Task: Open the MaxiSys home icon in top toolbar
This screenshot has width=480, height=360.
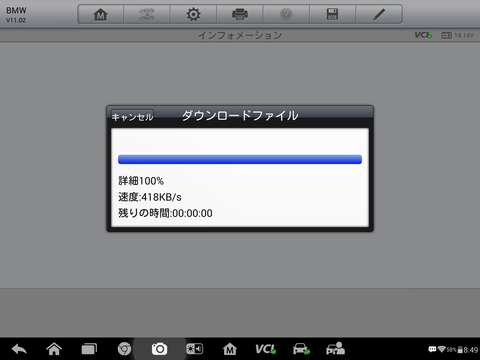Action: click(x=100, y=14)
